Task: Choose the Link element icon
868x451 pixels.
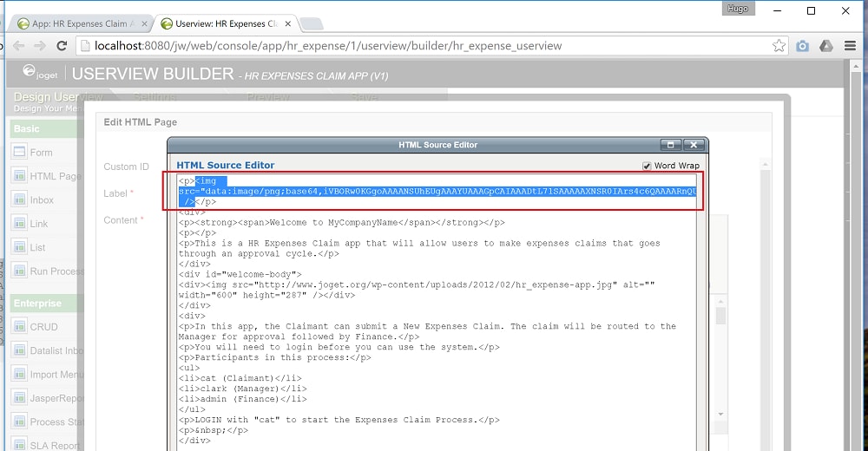Action: [19, 222]
